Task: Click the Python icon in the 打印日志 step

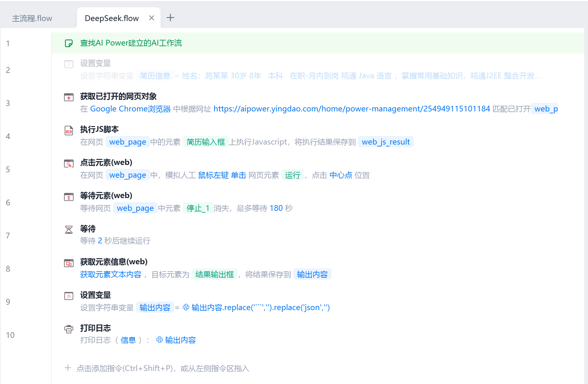Action: [160, 340]
